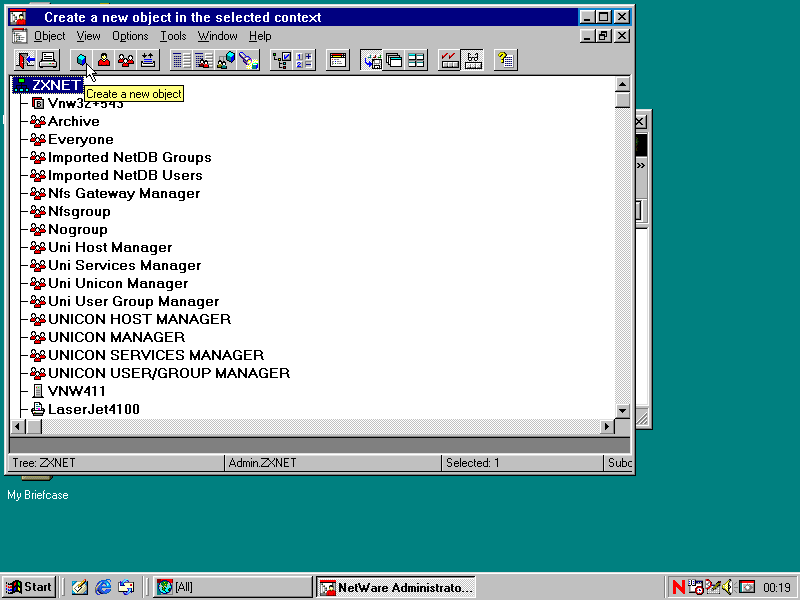Screen dimensions: 800x600
Task: Click NetWare Administrator taskbar button
Action: point(395,587)
